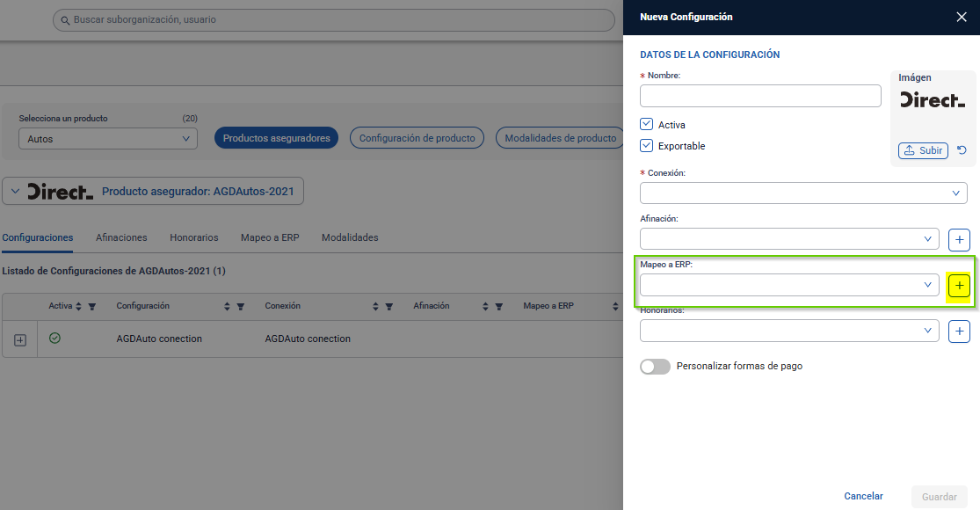Switch to the Honorarios tab
980x510 pixels.
pyautogui.click(x=193, y=237)
